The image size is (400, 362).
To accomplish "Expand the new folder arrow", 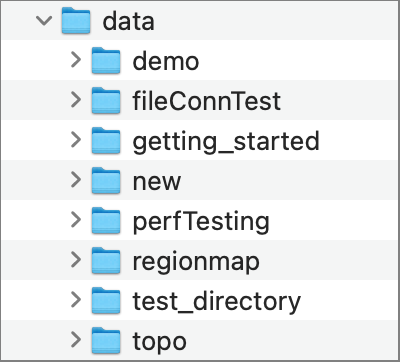I will pyautogui.click(x=76, y=180).
